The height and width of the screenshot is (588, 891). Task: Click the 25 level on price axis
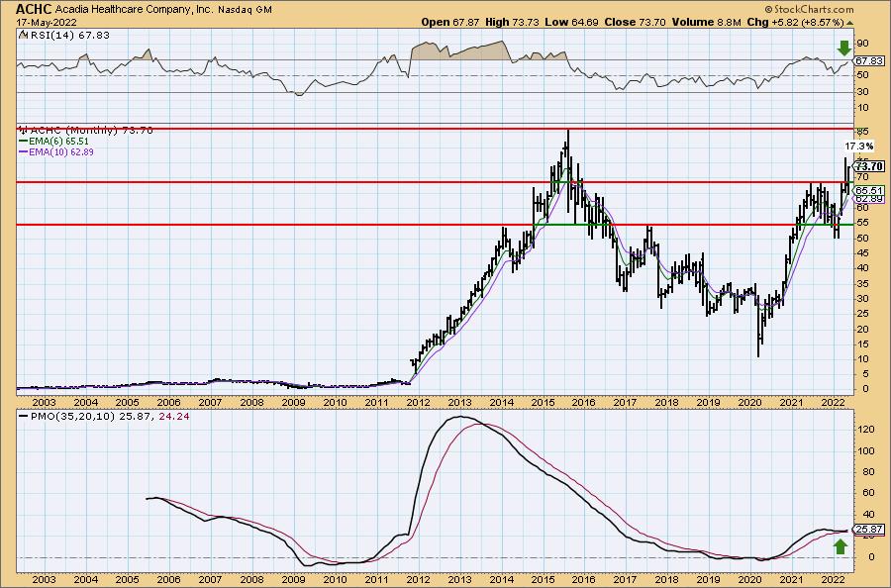(x=861, y=314)
